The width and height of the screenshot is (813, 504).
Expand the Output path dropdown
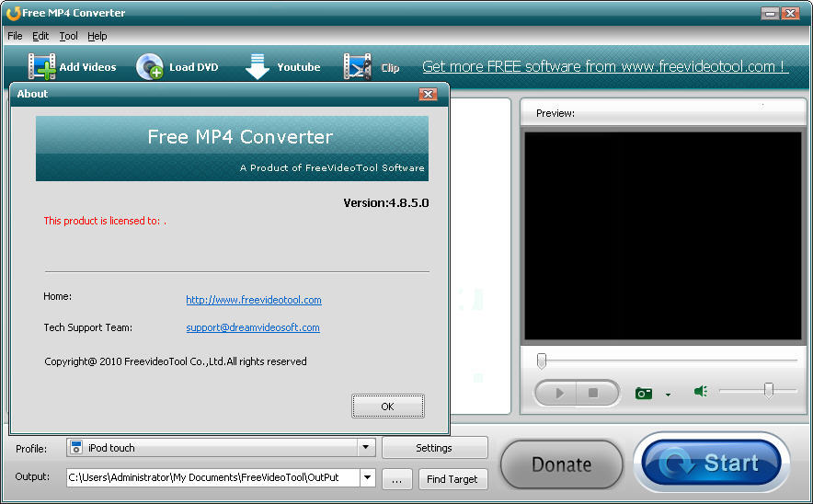click(367, 477)
